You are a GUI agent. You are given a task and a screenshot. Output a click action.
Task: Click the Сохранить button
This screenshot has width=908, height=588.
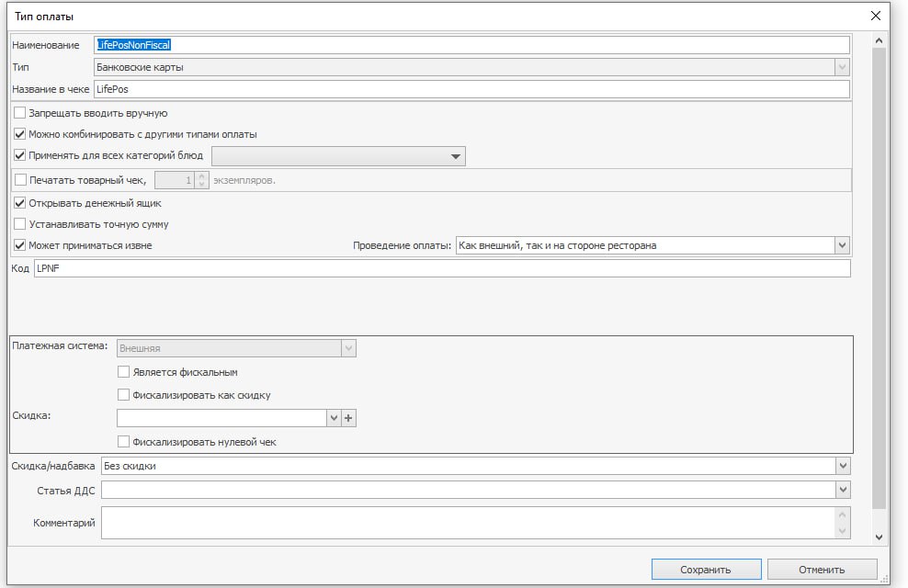click(x=706, y=570)
